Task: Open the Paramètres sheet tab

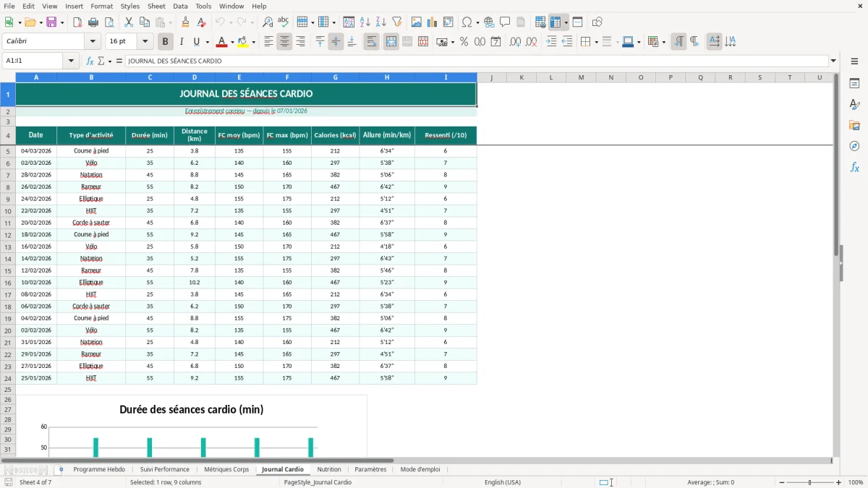Action: 370,469
